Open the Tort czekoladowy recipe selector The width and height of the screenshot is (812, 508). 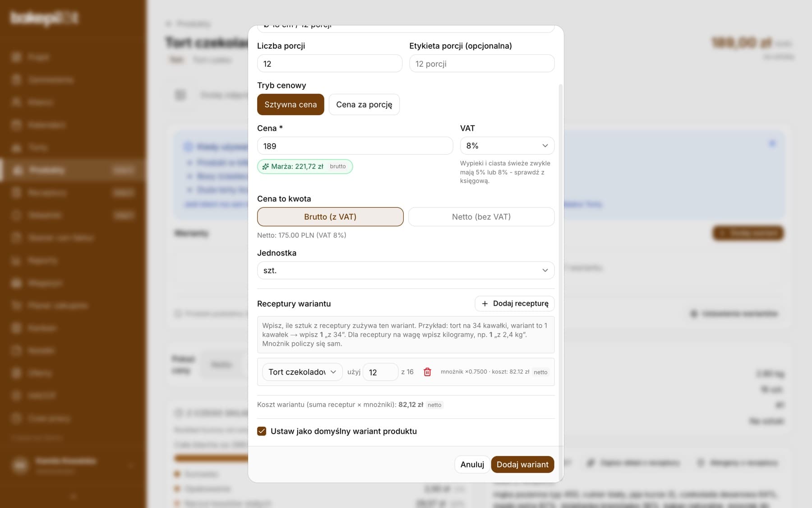click(302, 372)
